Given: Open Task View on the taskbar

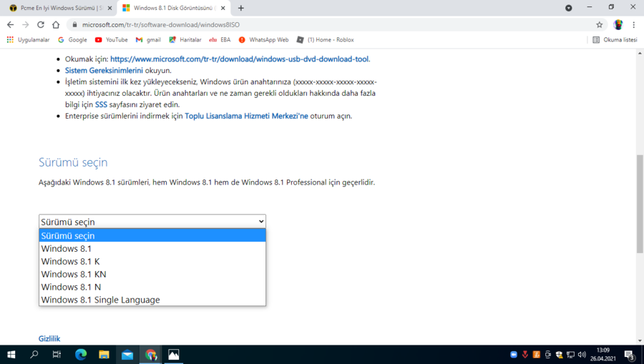Looking at the screenshot, I should [x=57, y=355].
